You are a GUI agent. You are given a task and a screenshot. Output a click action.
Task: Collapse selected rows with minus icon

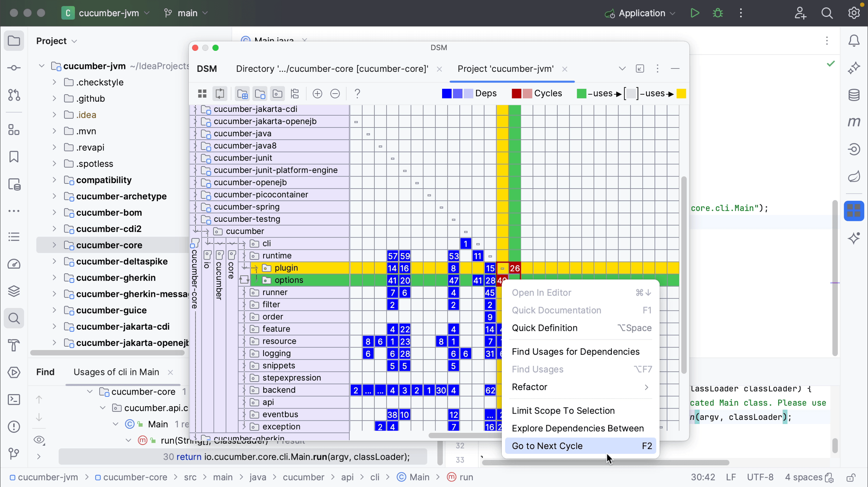pos(335,94)
